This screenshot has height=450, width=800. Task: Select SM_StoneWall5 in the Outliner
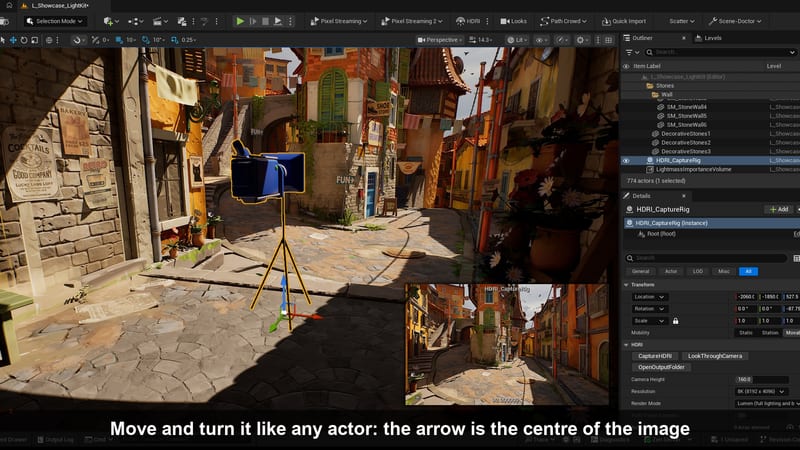click(686, 116)
